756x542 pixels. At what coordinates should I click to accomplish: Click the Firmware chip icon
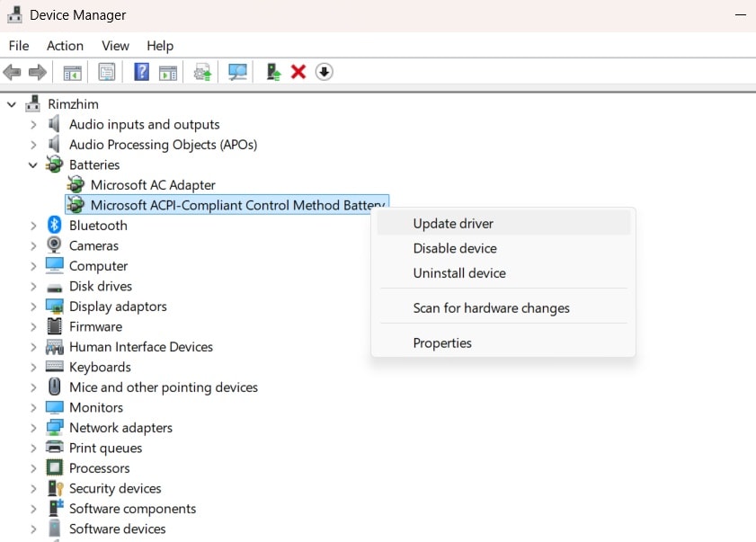click(x=55, y=326)
